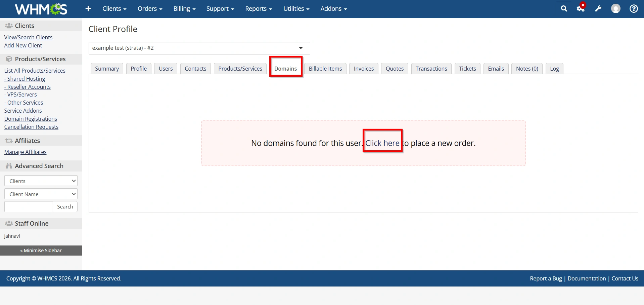644x305 pixels.
Task: Switch to the Transactions tab
Action: tap(431, 69)
